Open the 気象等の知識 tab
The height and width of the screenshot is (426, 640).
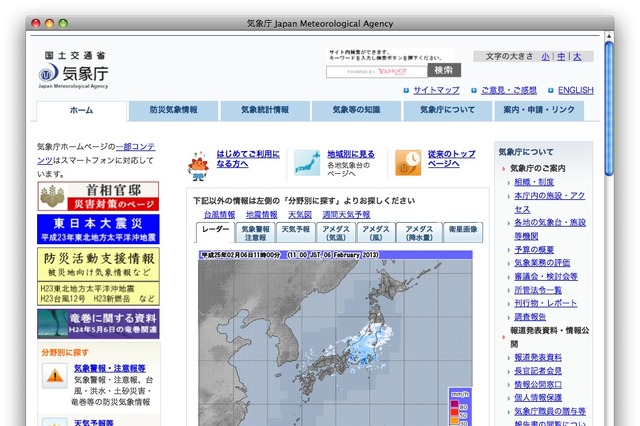tap(356, 110)
